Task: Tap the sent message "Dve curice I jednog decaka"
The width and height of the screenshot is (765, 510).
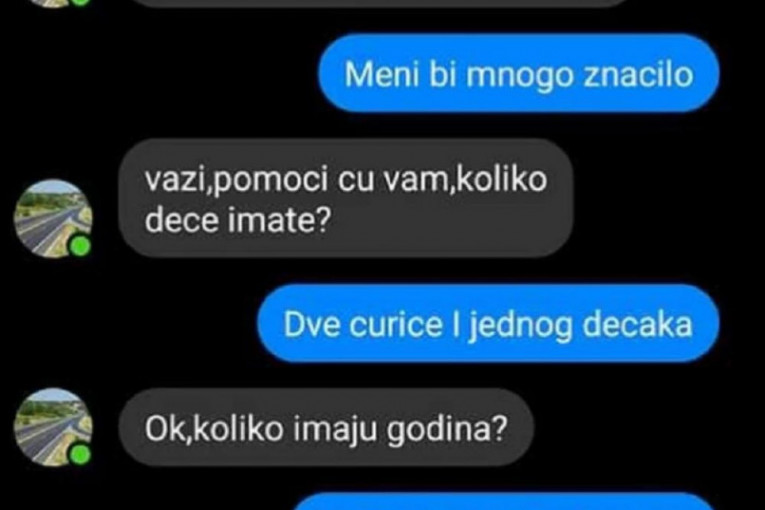Action: pyautogui.click(x=488, y=323)
